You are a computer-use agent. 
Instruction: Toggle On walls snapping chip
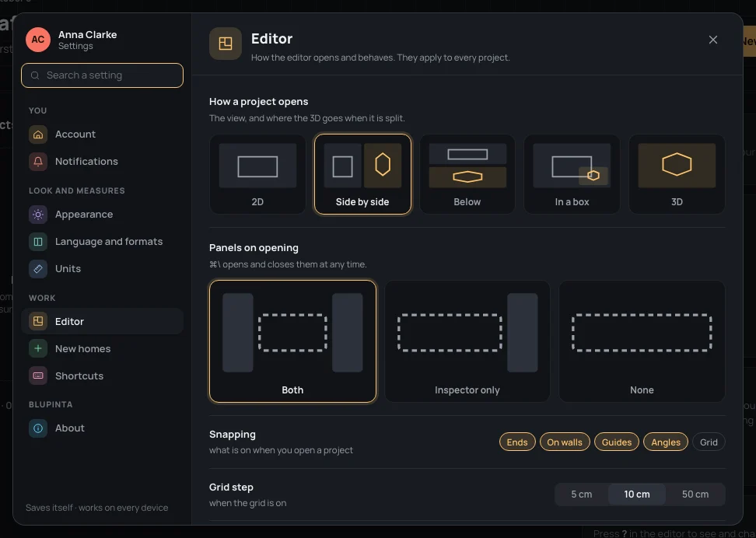click(565, 442)
